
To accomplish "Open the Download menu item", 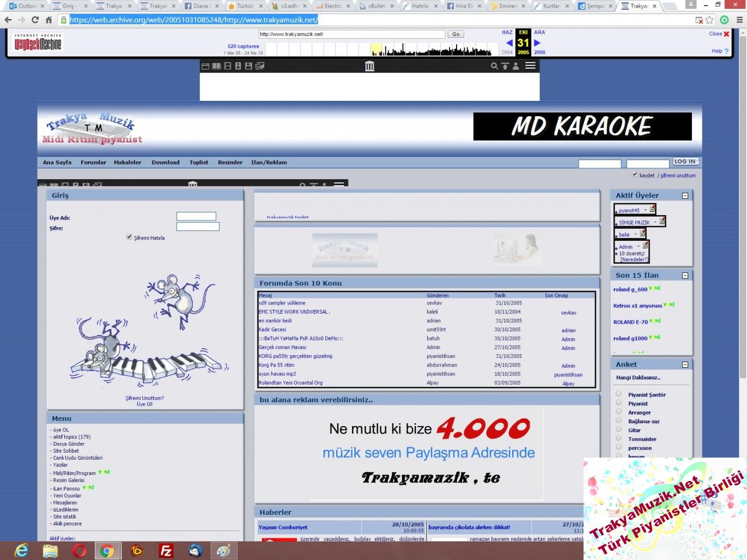I will (165, 162).
